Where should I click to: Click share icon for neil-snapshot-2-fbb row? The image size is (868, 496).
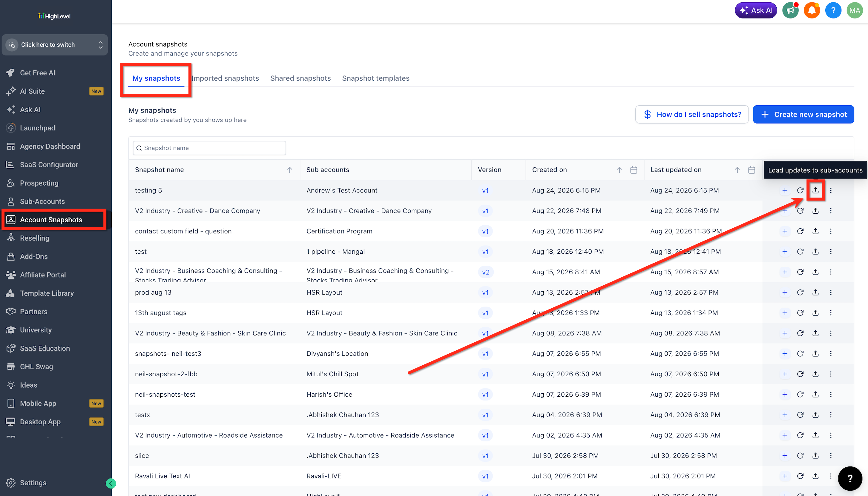[815, 374]
